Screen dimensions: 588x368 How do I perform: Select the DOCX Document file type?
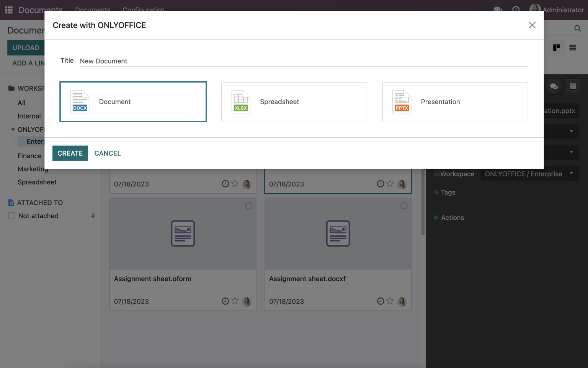[x=133, y=102]
